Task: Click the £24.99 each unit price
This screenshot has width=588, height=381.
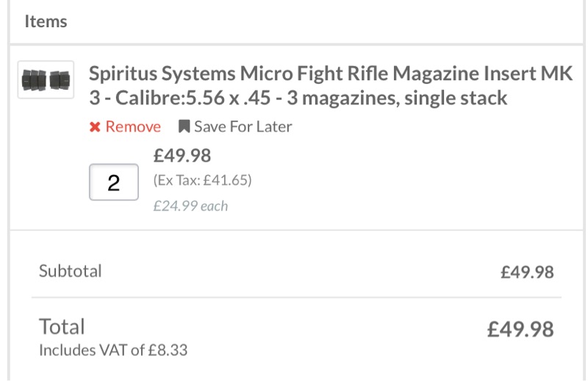Action: click(x=190, y=206)
